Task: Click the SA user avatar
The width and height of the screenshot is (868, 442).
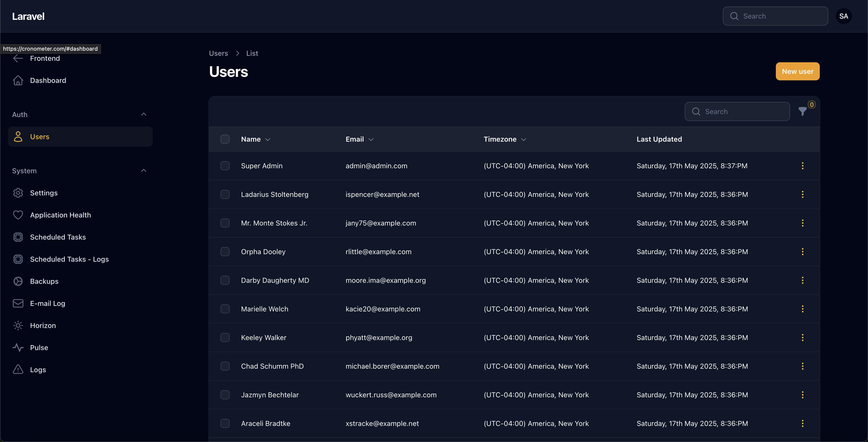Action: [x=844, y=16]
